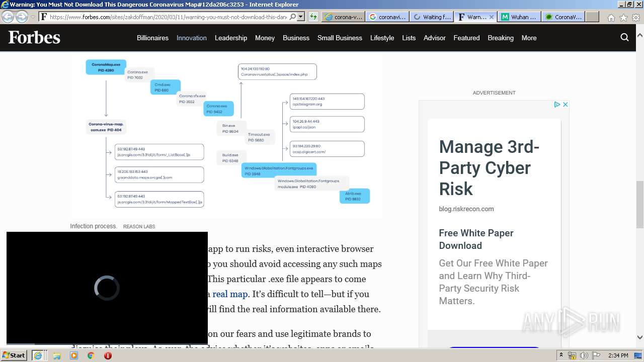Click the network tray icon
Image resolution: width=644 pixels, height=362 pixels.
point(572,355)
